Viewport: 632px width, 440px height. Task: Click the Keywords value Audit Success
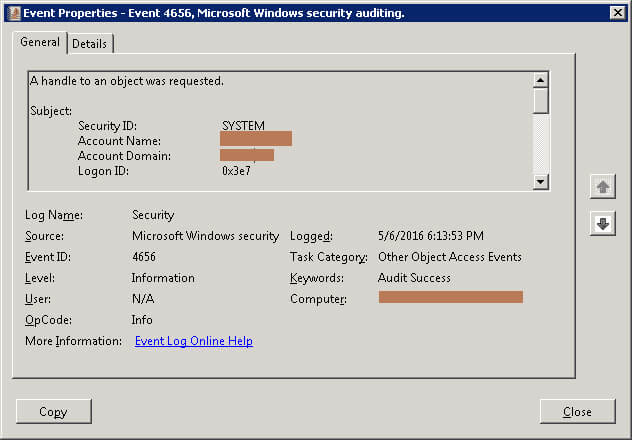414,278
